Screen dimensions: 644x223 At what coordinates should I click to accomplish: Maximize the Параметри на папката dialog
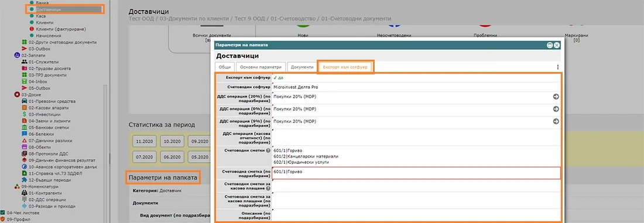[x=550, y=45]
